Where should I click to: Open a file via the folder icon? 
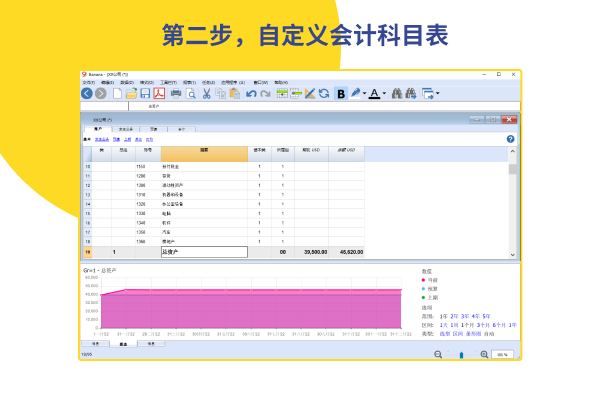(131, 93)
